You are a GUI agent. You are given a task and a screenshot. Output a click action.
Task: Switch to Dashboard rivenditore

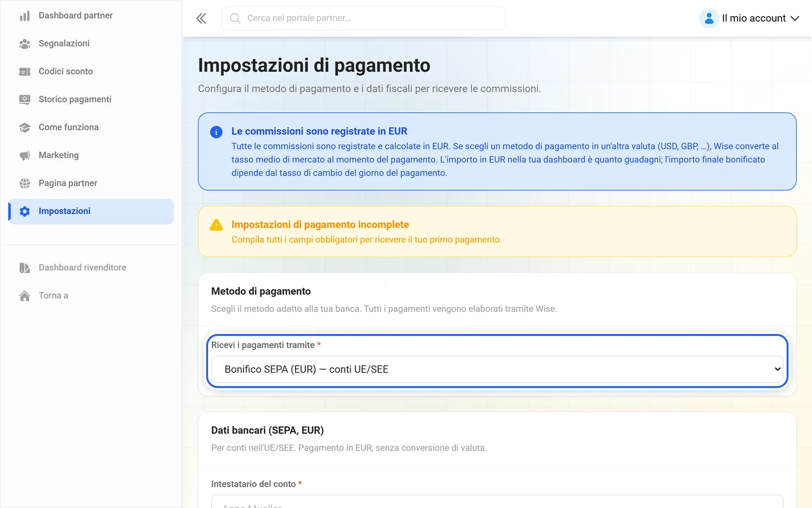(x=91, y=268)
